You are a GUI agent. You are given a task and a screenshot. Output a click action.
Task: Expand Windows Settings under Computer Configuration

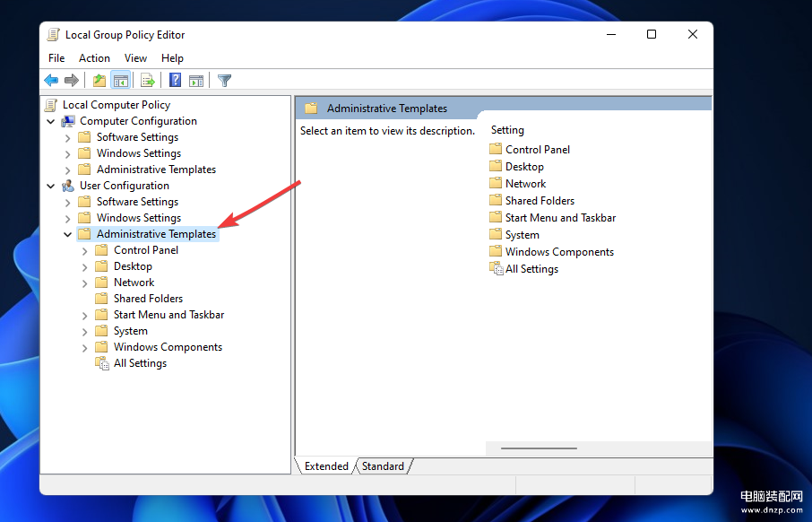click(68, 154)
